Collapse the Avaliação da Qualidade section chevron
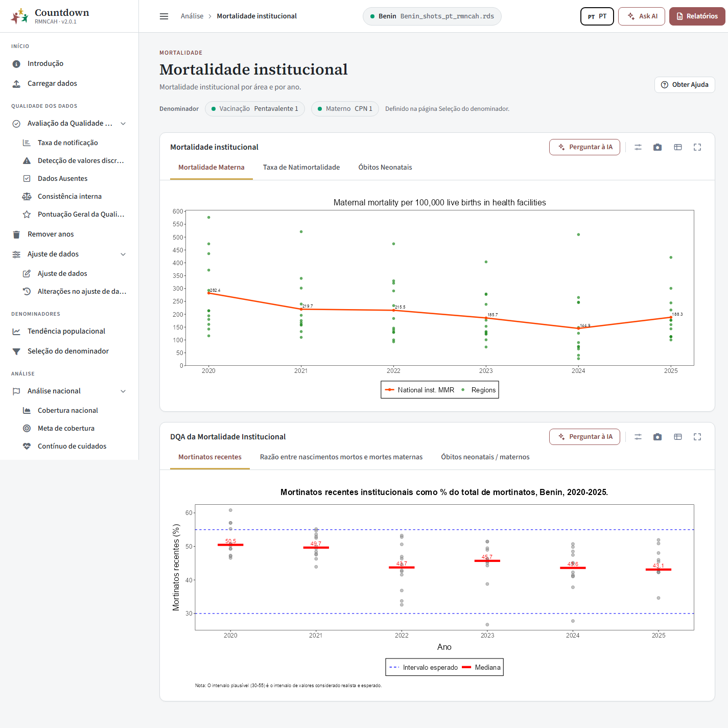 coord(123,124)
